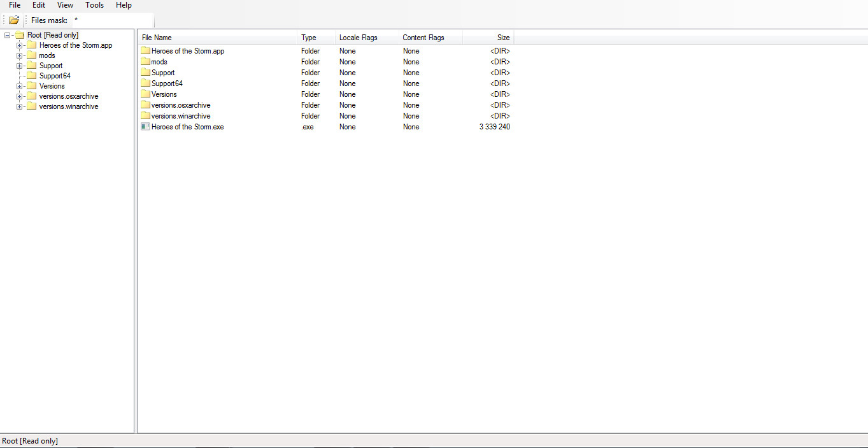Click Root folder icon in the tree

click(x=19, y=35)
